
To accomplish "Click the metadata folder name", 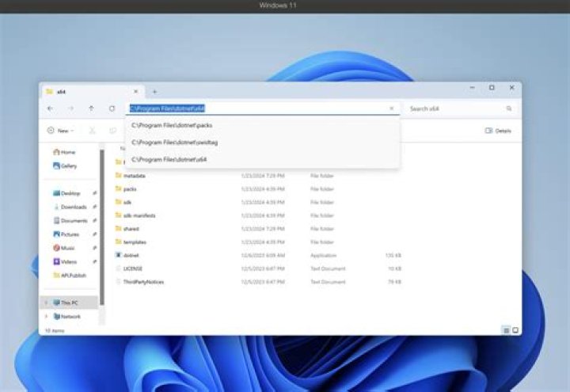I will (x=134, y=176).
